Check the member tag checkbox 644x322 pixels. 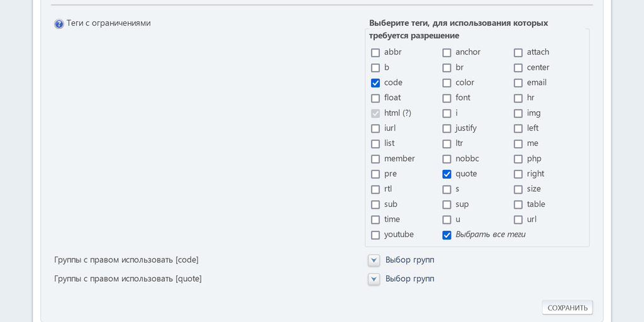(x=375, y=159)
